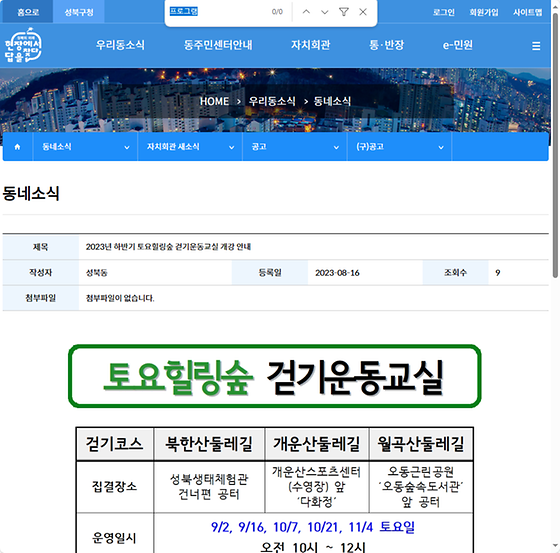Image resolution: width=560 pixels, height=553 pixels.
Task: Click the 성북생태체험관 건너편 공터 cell
Action: click(x=209, y=487)
